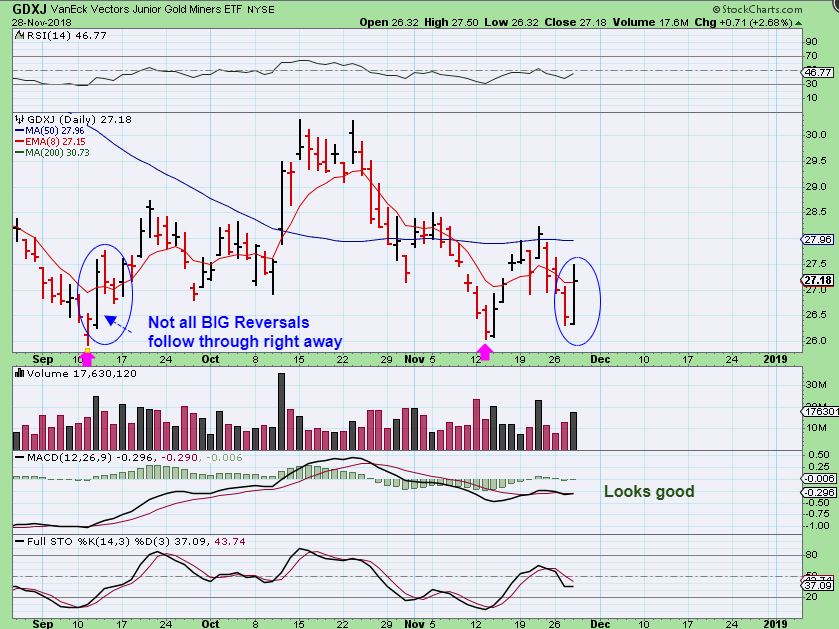Click the 28-Nov-2018 date label
This screenshot has height=629, width=839.
[42, 22]
